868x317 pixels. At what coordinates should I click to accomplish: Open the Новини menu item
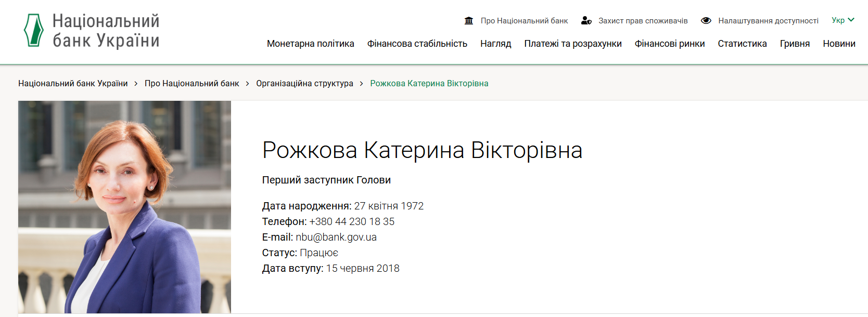point(839,44)
